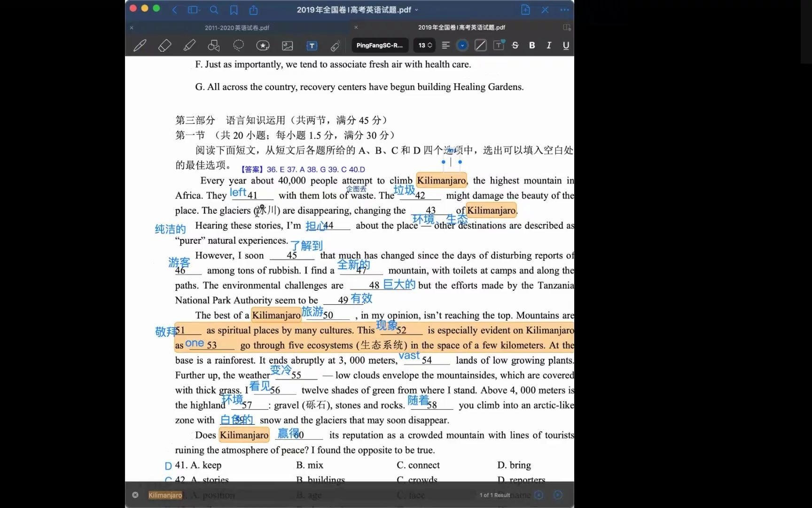The image size is (812, 508).
Task: Go to the previous search result
Action: [539, 495]
